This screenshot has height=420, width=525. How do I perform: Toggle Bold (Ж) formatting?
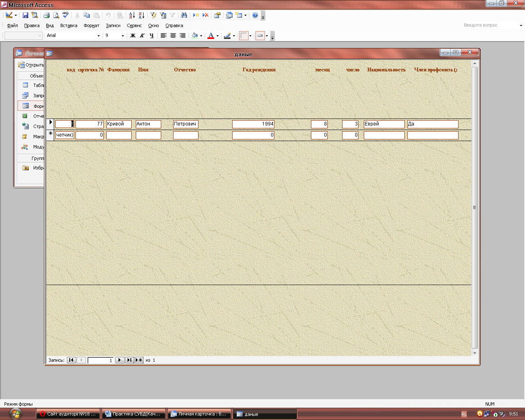click(133, 36)
